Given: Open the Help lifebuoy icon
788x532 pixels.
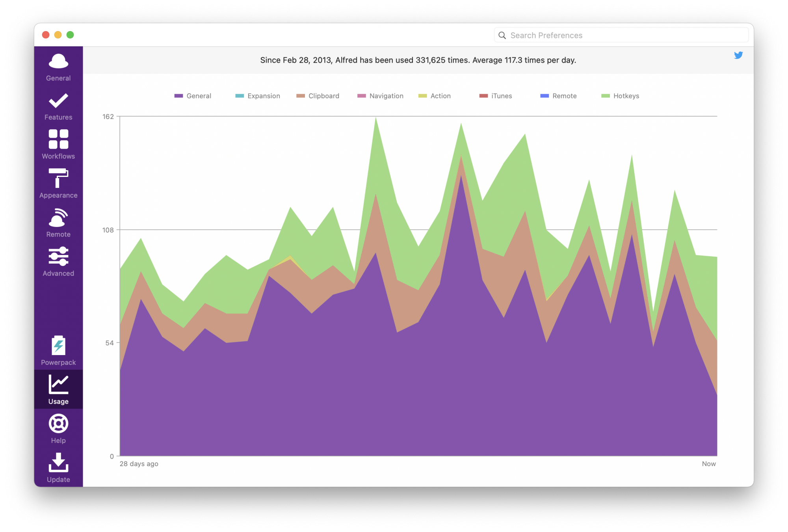Looking at the screenshot, I should point(58,424).
